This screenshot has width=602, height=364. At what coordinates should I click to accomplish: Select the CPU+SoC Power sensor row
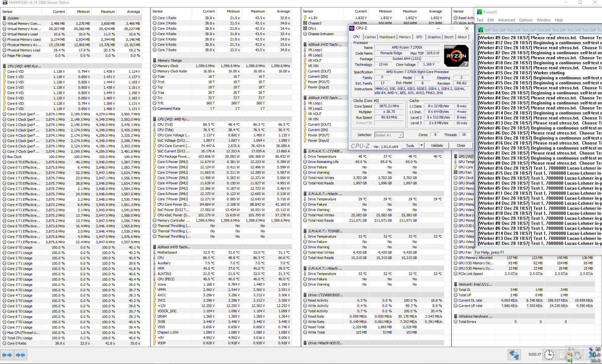click(222, 215)
